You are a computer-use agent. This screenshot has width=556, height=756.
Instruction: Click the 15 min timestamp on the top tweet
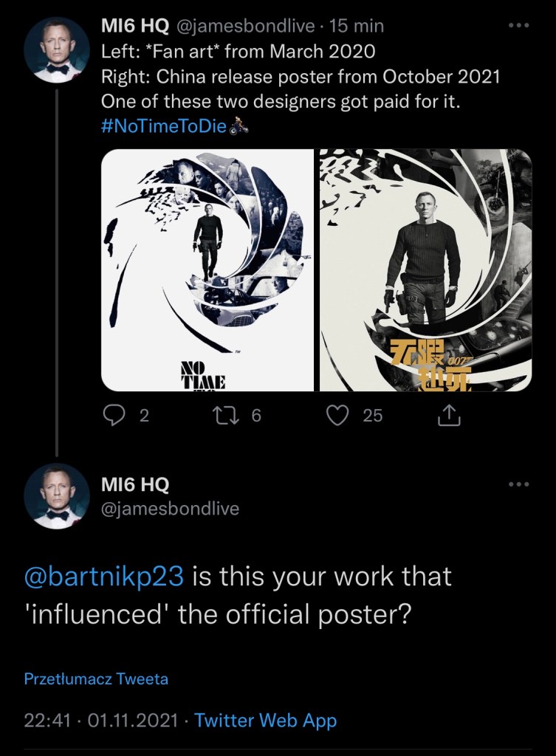tap(358, 27)
